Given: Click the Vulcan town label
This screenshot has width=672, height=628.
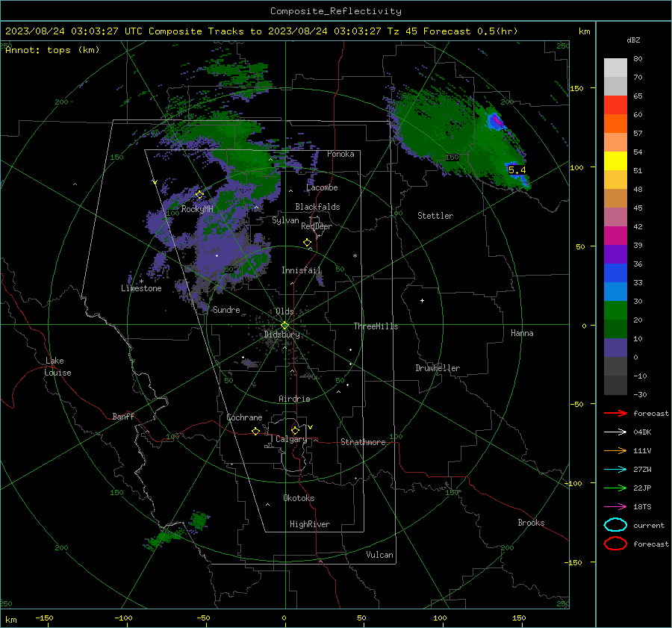Looking at the screenshot, I should coord(379,555).
